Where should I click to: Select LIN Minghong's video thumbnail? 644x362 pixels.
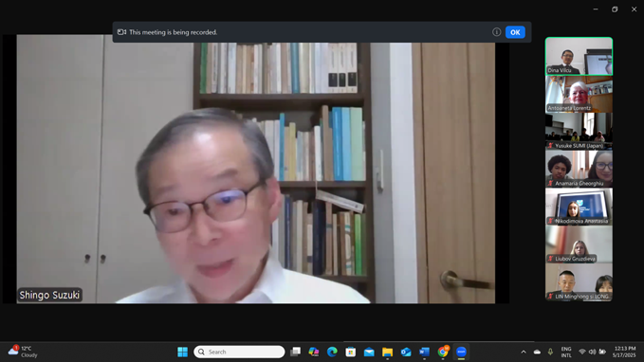point(579,282)
